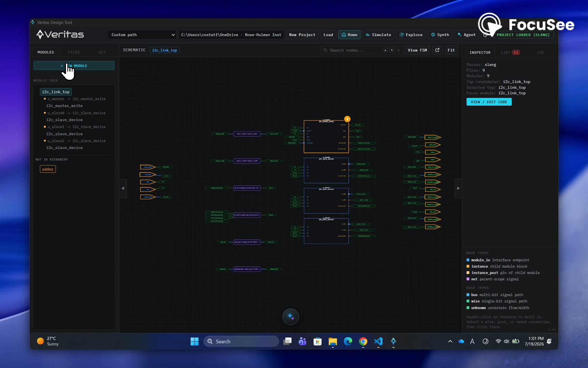Click the i2c_link_top schematic breadcrumb
588x368 pixels.
coord(164,50)
